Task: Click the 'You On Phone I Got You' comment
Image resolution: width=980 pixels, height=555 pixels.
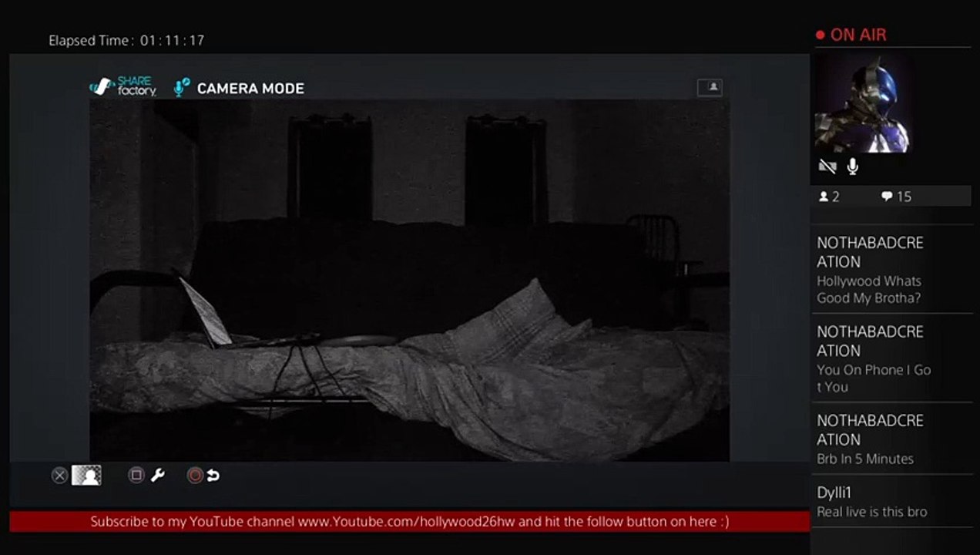Action: (x=874, y=378)
